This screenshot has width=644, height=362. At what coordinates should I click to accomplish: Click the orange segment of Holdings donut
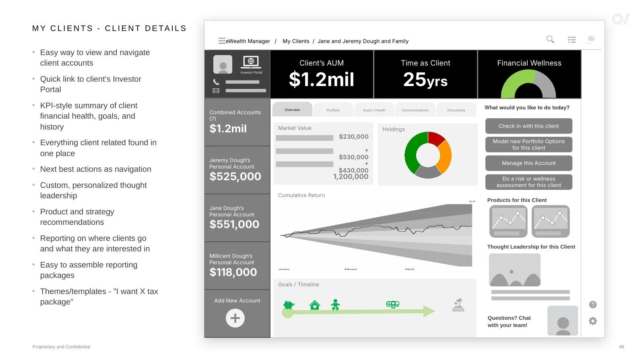445,156
